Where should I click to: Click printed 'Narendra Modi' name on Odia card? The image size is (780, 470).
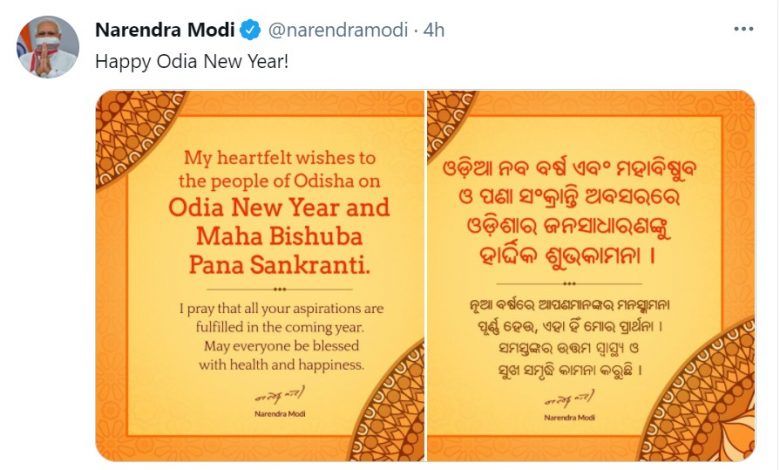[x=570, y=417]
